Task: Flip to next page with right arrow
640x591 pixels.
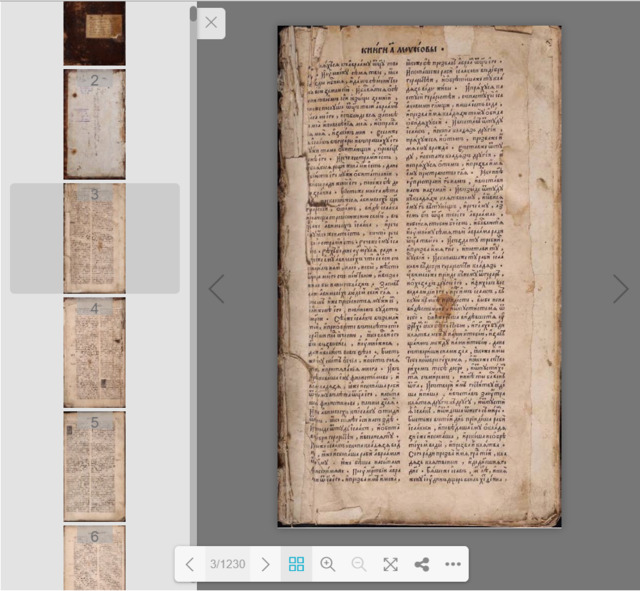Action: point(621,289)
